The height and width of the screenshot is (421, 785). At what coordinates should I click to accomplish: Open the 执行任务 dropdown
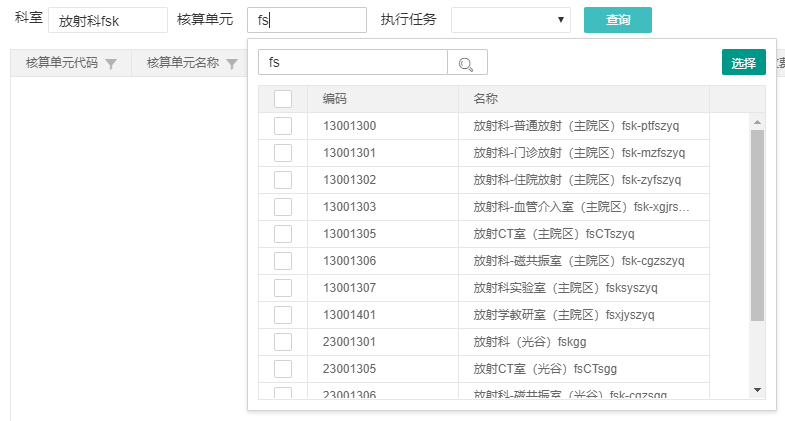[x=511, y=20]
